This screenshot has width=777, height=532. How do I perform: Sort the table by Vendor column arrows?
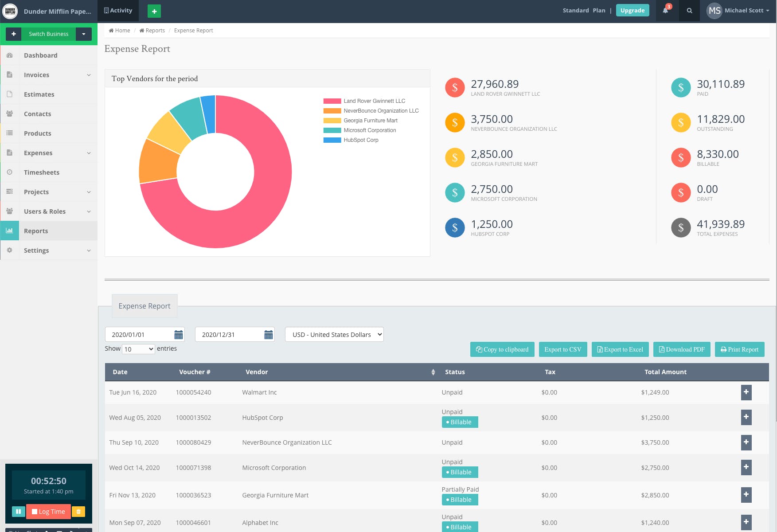tap(433, 372)
